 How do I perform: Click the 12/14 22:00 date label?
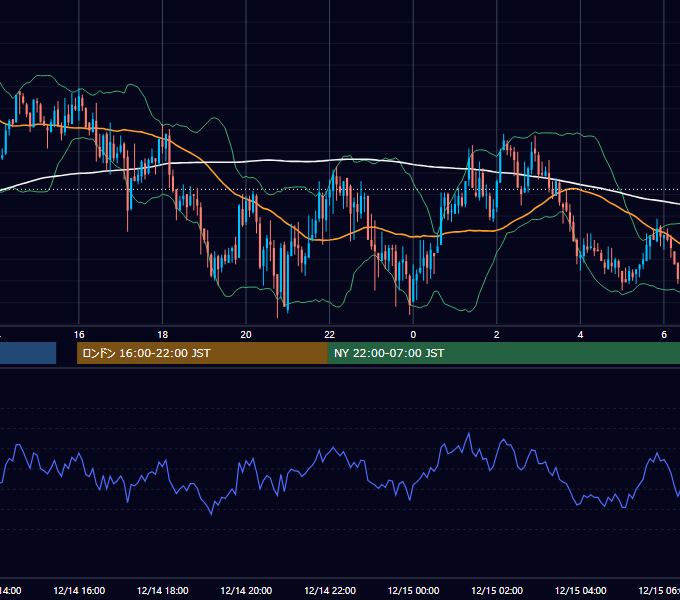coord(330,591)
